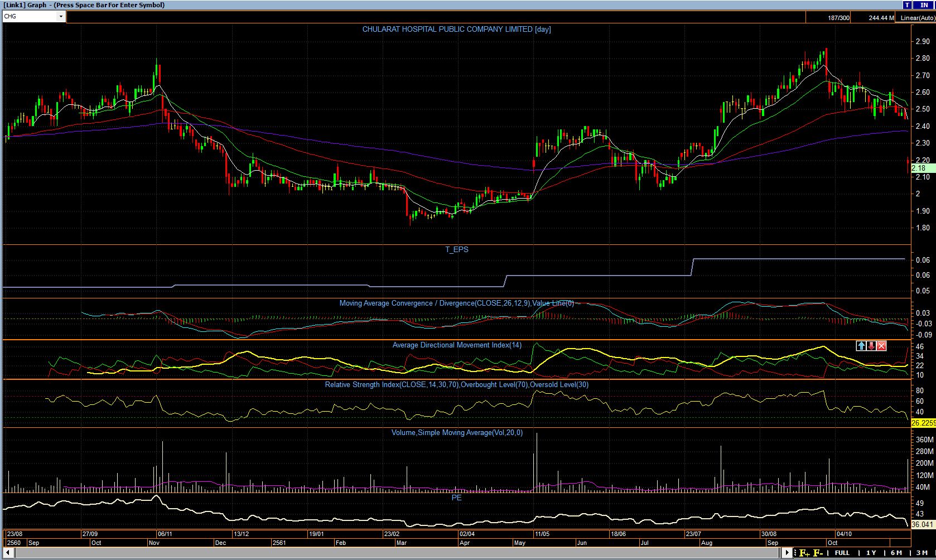Image resolution: width=936 pixels, height=560 pixels.
Task: Click the T icon in title bar
Action: (908, 5)
